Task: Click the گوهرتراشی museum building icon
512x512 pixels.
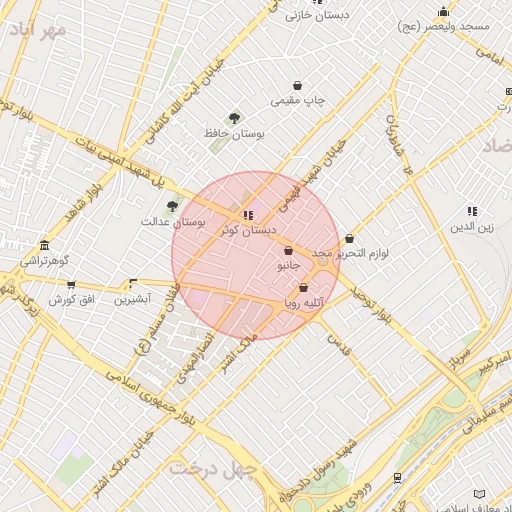Action: point(44,246)
